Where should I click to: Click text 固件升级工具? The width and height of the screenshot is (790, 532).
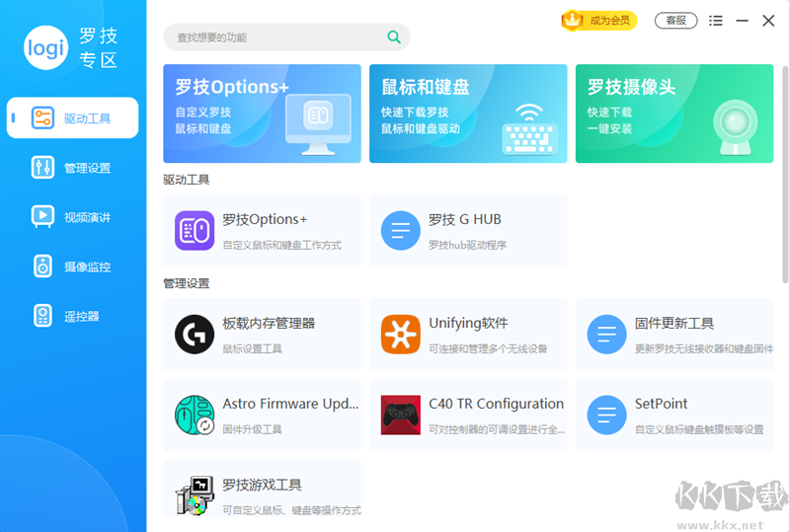[253, 429]
